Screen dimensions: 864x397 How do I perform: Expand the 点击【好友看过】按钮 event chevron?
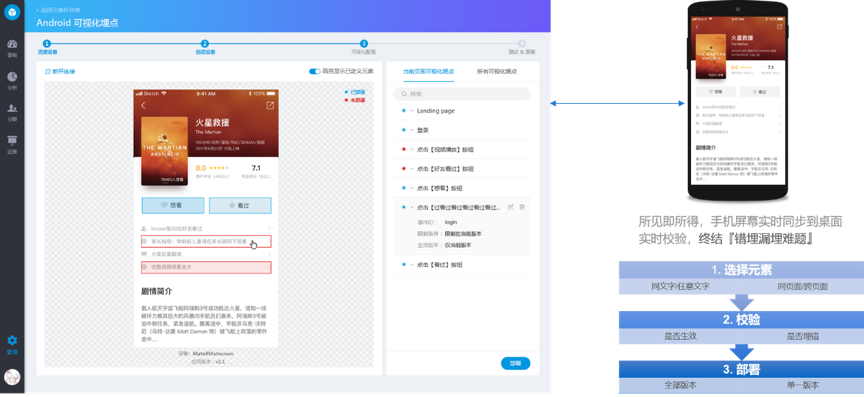tap(412, 169)
